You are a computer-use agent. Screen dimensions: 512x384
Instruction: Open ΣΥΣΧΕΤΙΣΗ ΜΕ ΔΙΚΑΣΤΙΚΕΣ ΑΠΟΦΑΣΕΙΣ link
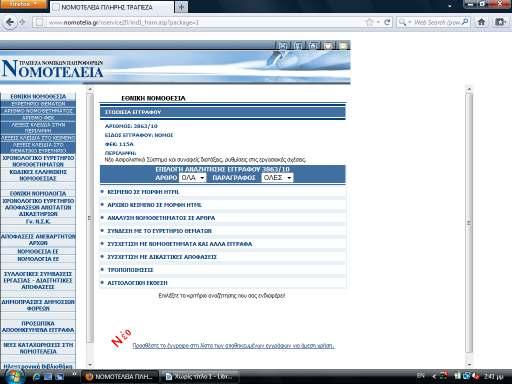162,257
